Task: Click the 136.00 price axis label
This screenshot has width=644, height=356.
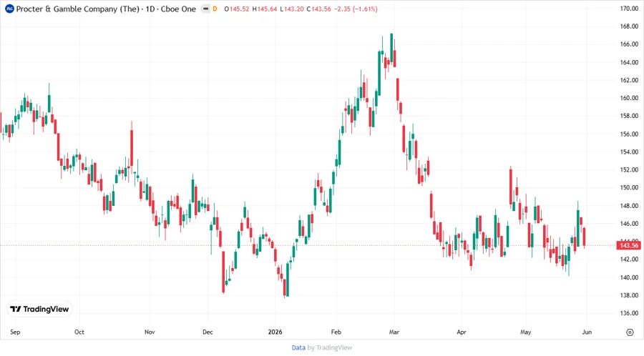Action: pyautogui.click(x=629, y=313)
